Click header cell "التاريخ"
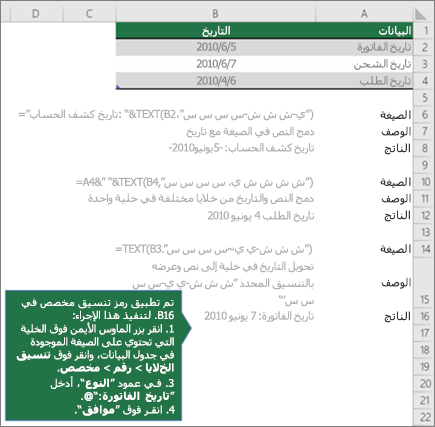Image resolution: width=435 pixels, height=427 pixels. [x=216, y=31]
